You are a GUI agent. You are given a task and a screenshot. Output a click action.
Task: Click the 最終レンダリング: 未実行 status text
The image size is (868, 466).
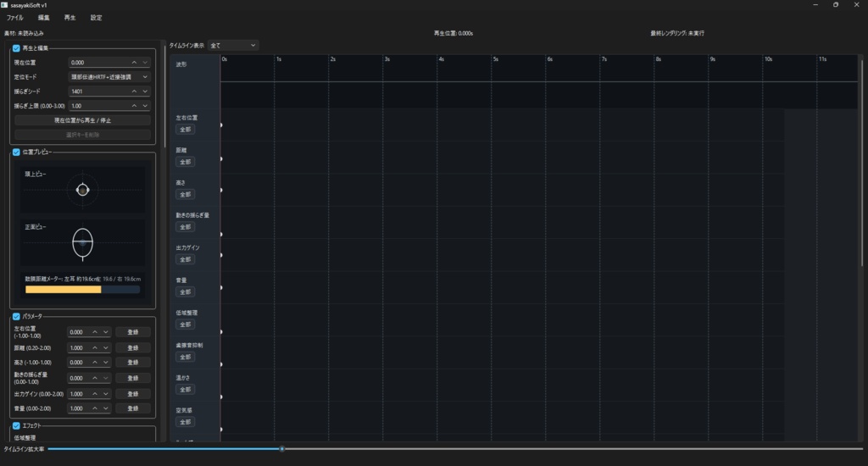(x=677, y=33)
